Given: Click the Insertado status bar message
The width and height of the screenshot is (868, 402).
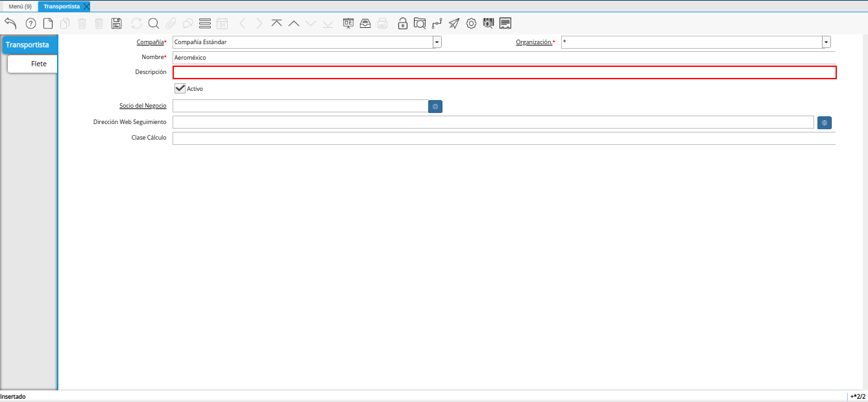Looking at the screenshot, I should click(13, 396).
